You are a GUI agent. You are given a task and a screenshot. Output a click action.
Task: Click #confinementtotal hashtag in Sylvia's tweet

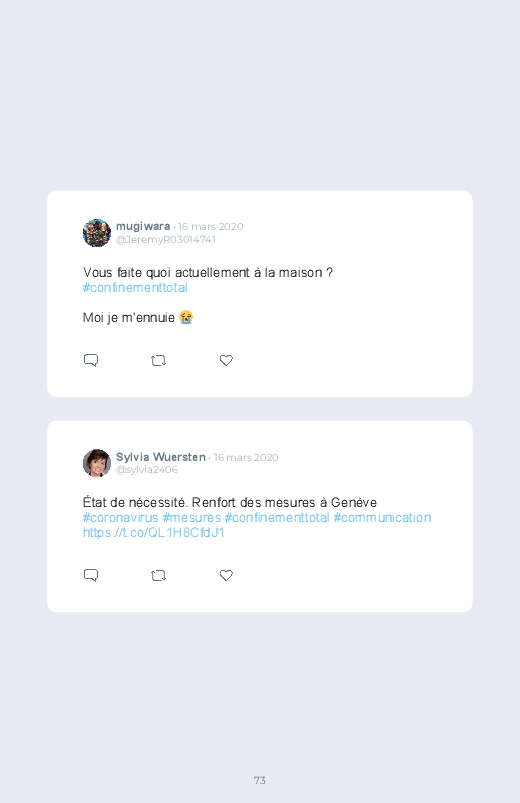(277, 518)
